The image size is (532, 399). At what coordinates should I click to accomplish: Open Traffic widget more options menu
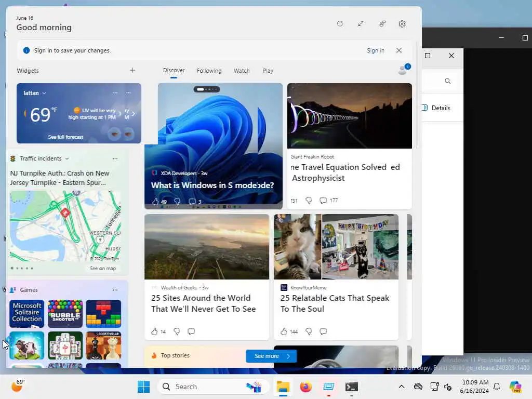pos(115,158)
